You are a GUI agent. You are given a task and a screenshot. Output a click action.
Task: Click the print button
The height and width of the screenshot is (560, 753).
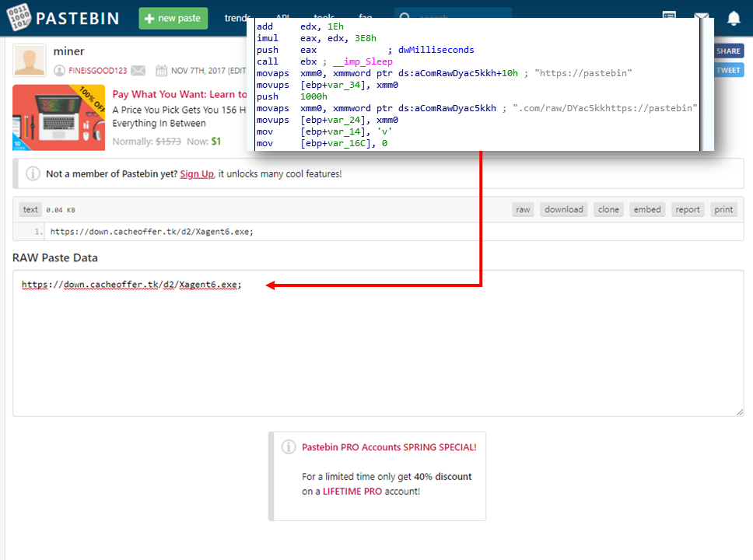(x=723, y=209)
